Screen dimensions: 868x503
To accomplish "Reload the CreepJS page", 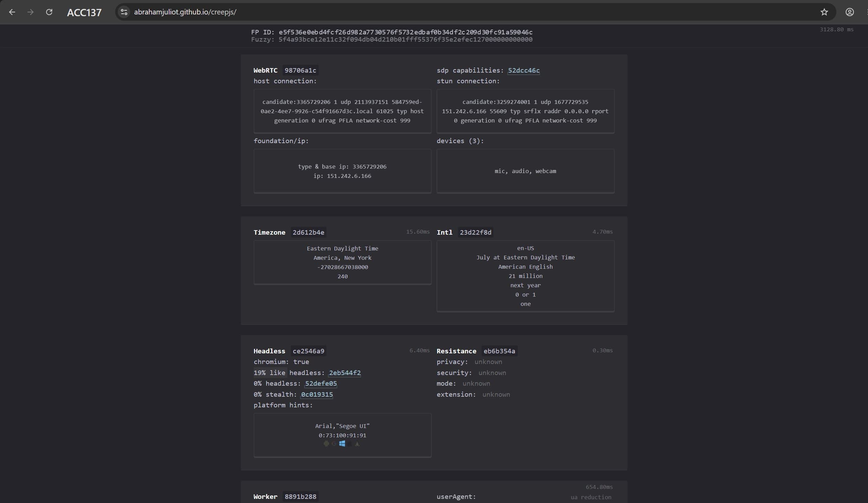I will point(49,12).
